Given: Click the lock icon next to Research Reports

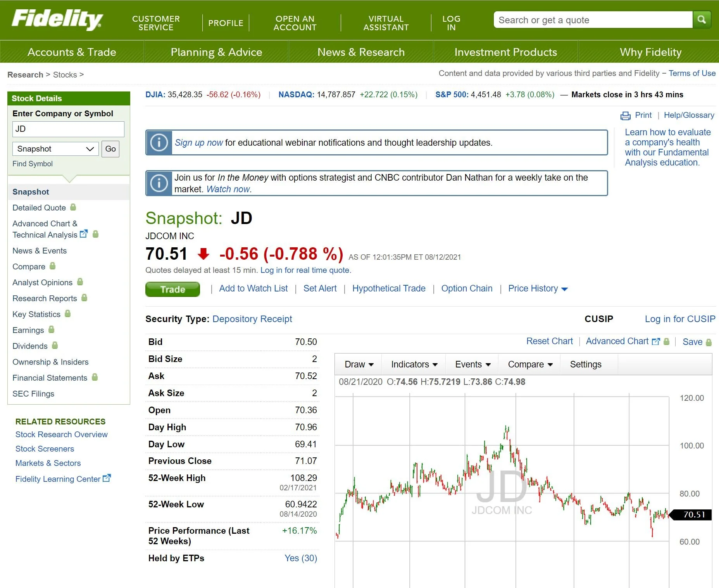Looking at the screenshot, I should point(84,297).
